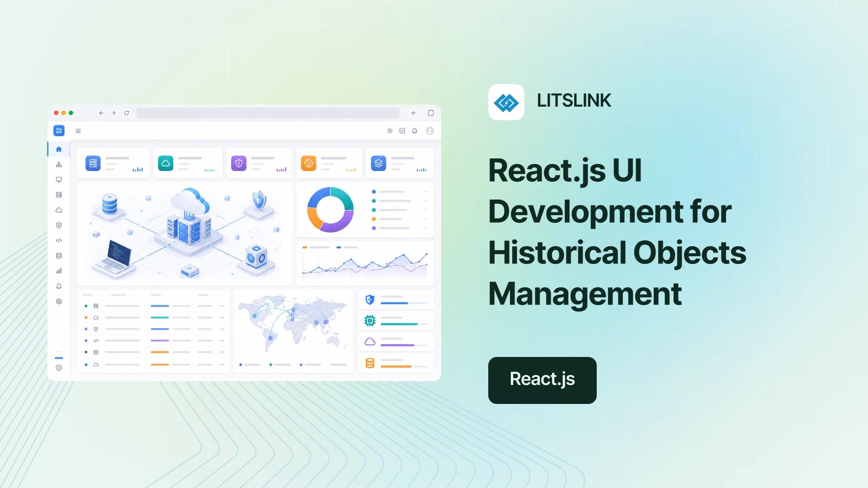Click the shield icon in table row
Image resolution: width=868 pixels, height=488 pixels.
tap(96, 329)
